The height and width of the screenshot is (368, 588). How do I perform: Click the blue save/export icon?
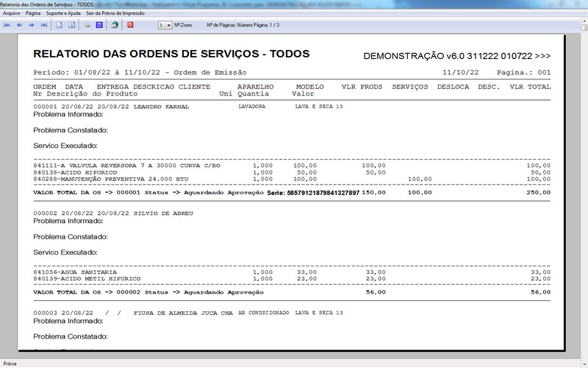(99, 25)
